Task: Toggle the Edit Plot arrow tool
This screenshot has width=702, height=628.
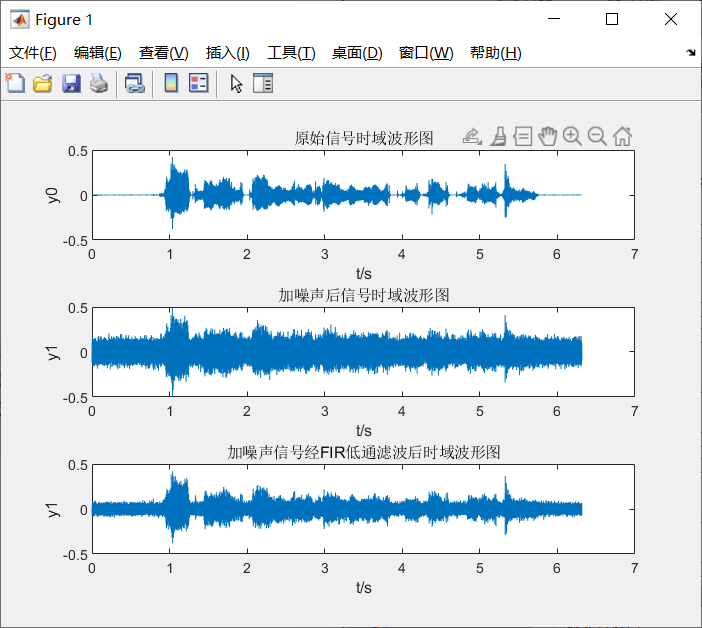Action: [236, 84]
